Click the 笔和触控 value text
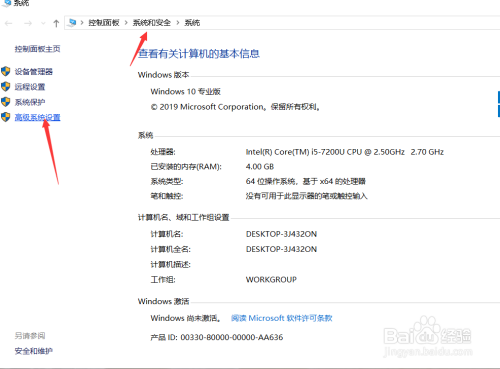 [307, 196]
